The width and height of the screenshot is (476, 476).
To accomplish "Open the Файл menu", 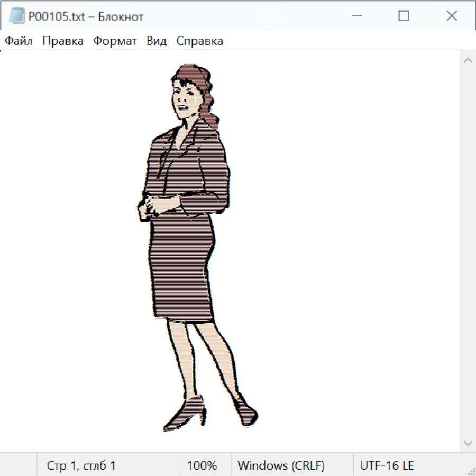I will pos(19,41).
